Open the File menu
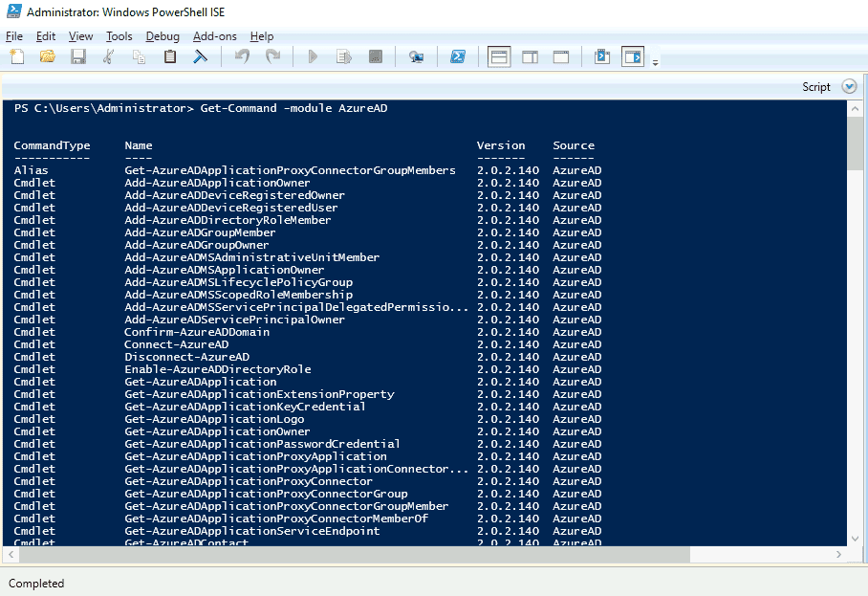 (x=13, y=36)
